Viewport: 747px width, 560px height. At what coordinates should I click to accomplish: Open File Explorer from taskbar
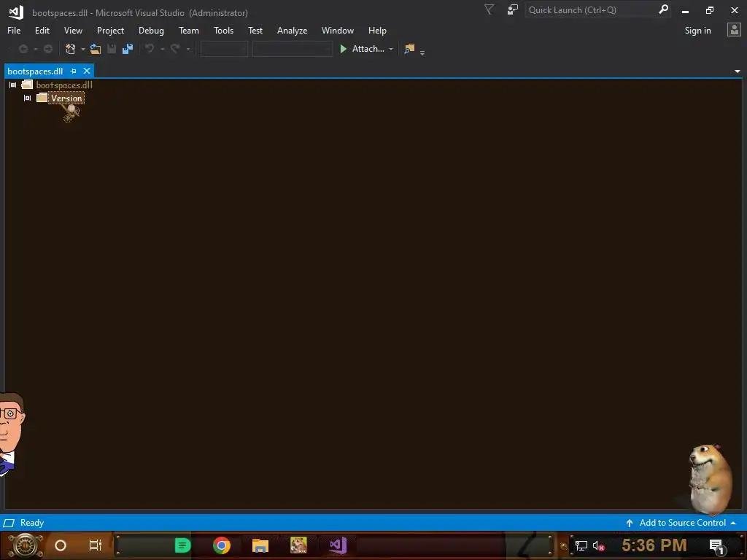pyautogui.click(x=260, y=545)
